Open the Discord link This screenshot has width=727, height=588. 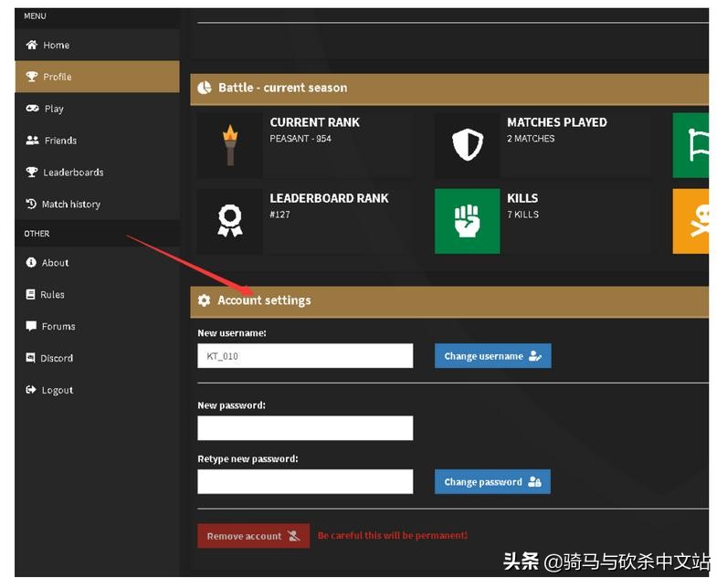click(98, 358)
